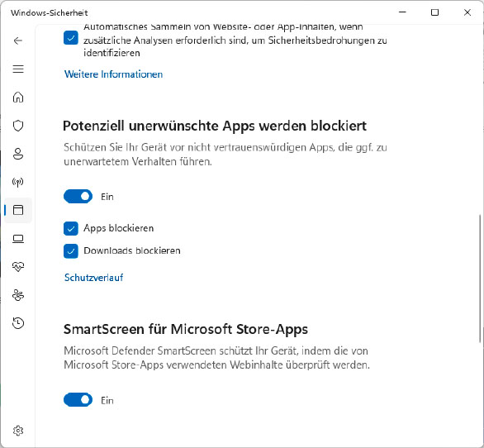The height and width of the screenshot is (448, 484).
Task: Open Virus & threat protection shield icon
Action: tap(18, 126)
